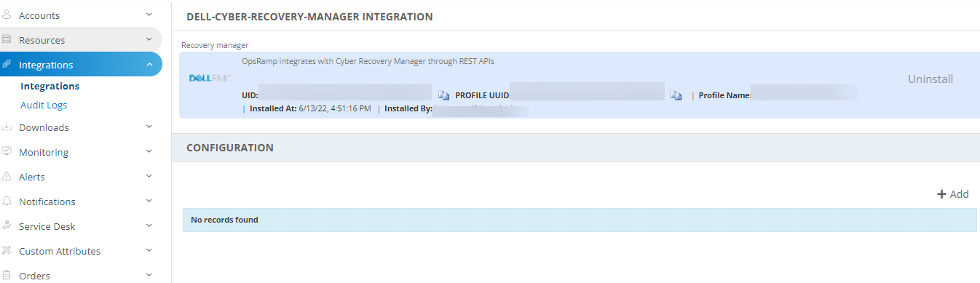This screenshot has width=980, height=283.
Task: Click the Alerts warning triangle icon
Action: [x=7, y=177]
